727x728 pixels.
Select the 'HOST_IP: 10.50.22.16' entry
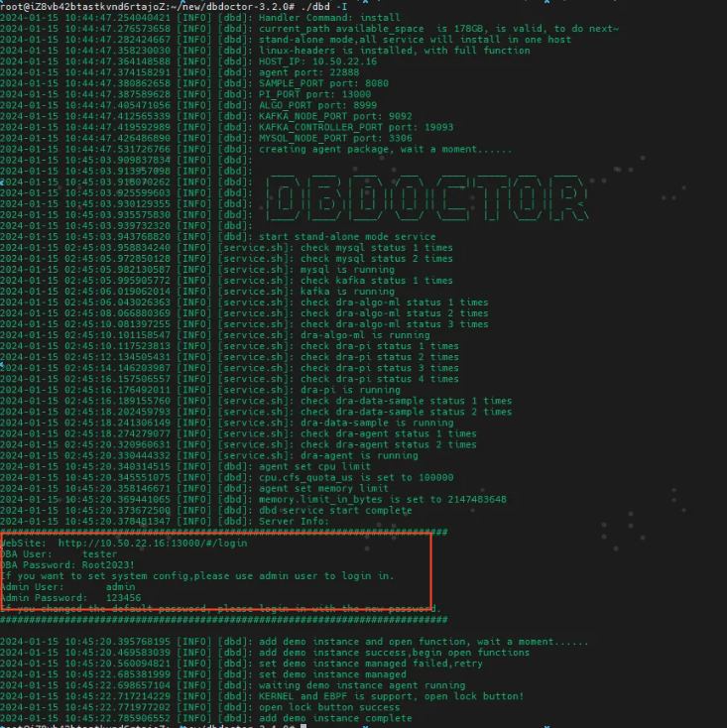coord(317,61)
